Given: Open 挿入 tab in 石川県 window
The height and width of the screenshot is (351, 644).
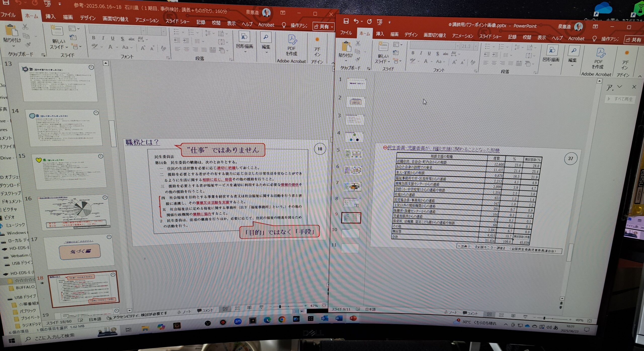Looking at the screenshot, I should tap(50, 17).
